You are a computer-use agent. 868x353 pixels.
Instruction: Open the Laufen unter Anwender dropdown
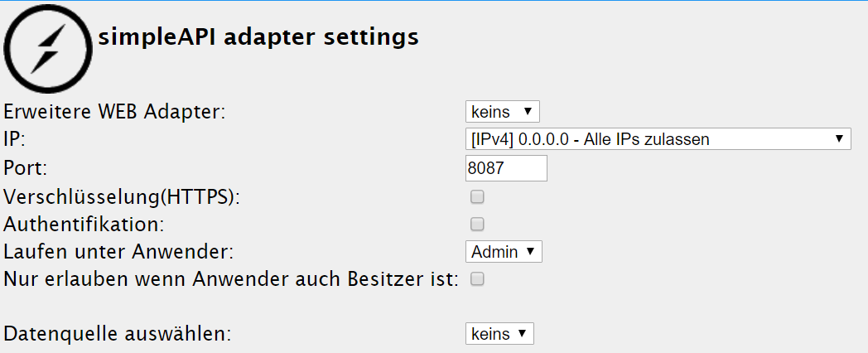point(504,251)
